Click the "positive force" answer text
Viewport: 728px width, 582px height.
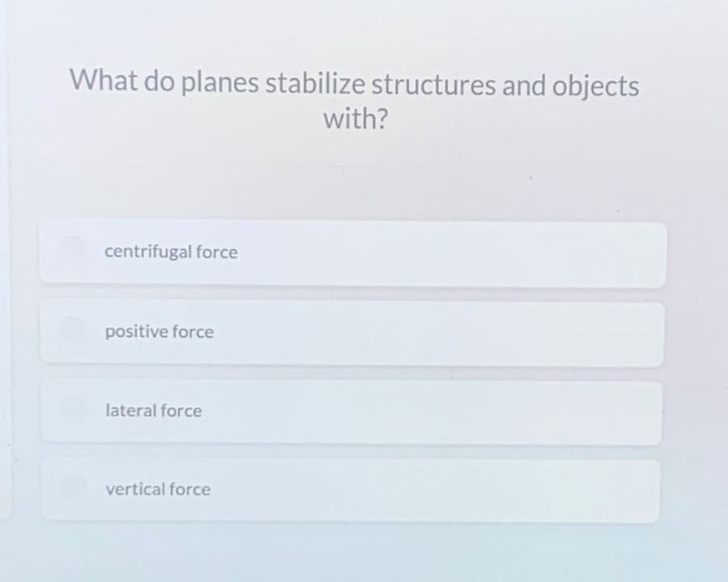point(159,331)
